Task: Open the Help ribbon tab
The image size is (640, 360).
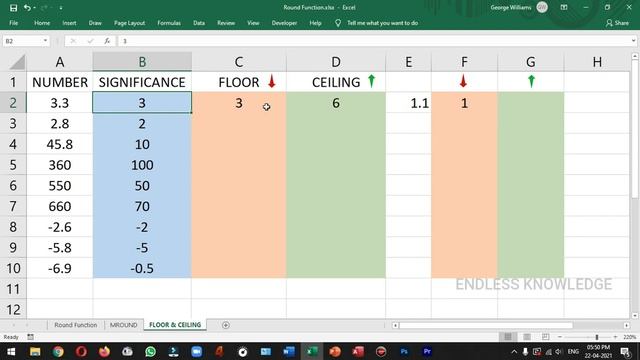Action: (315, 23)
